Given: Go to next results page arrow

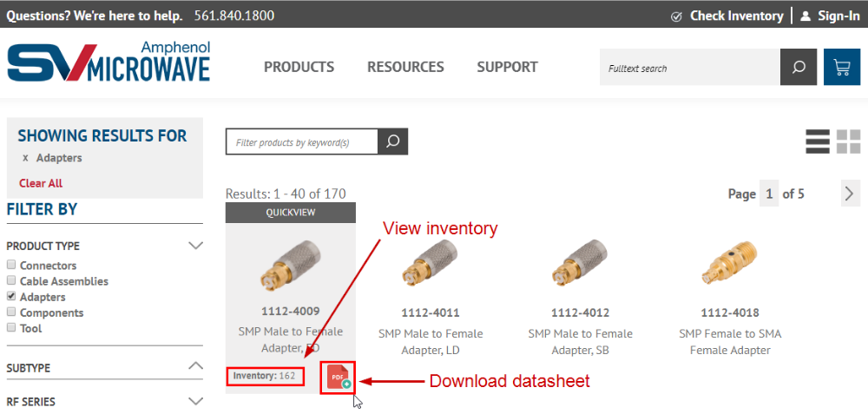Looking at the screenshot, I should tap(851, 194).
